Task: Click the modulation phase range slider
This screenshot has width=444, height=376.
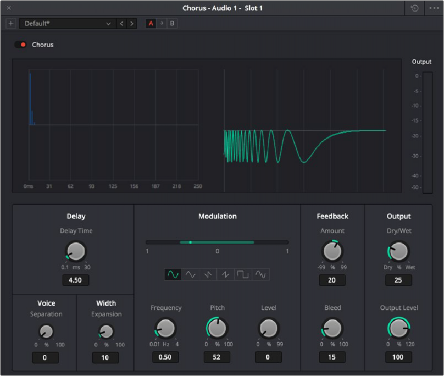Action: 217,242
